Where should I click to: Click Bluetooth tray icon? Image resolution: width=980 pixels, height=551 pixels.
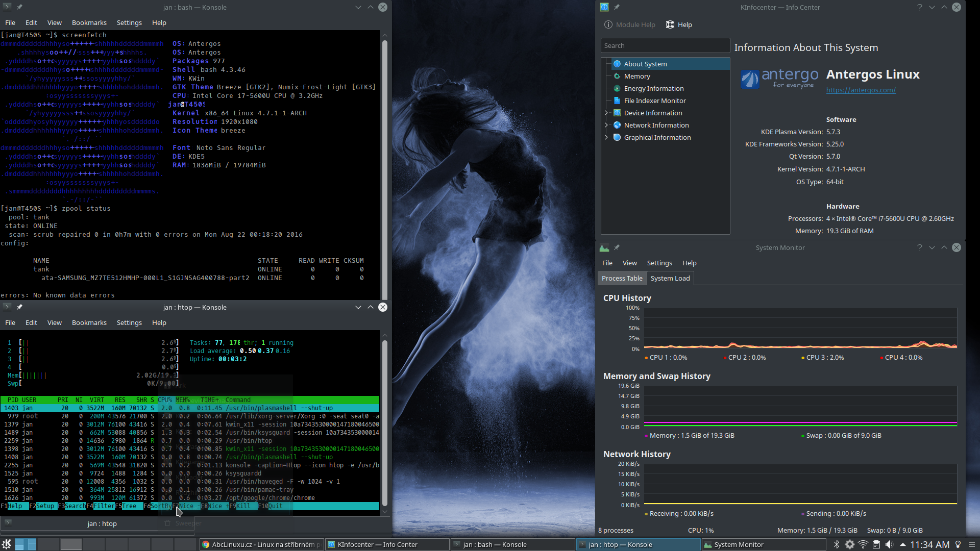(836, 544)
